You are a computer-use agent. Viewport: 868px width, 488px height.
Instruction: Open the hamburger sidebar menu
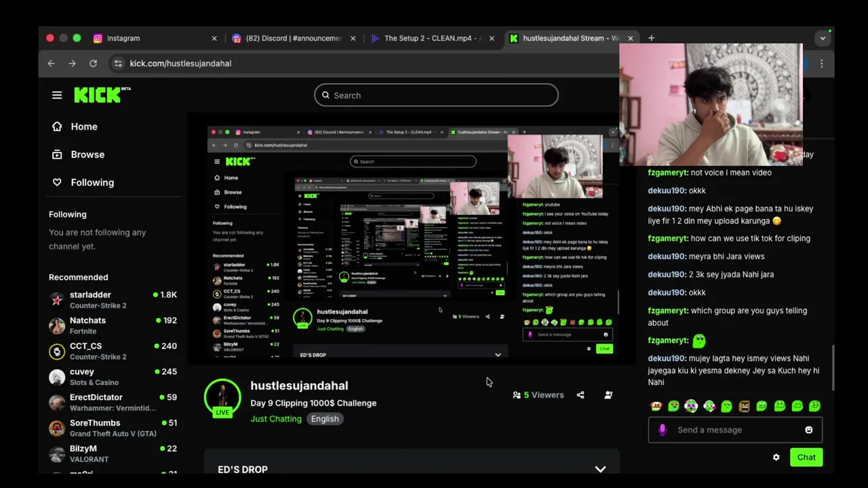click(x=57, y=95)
